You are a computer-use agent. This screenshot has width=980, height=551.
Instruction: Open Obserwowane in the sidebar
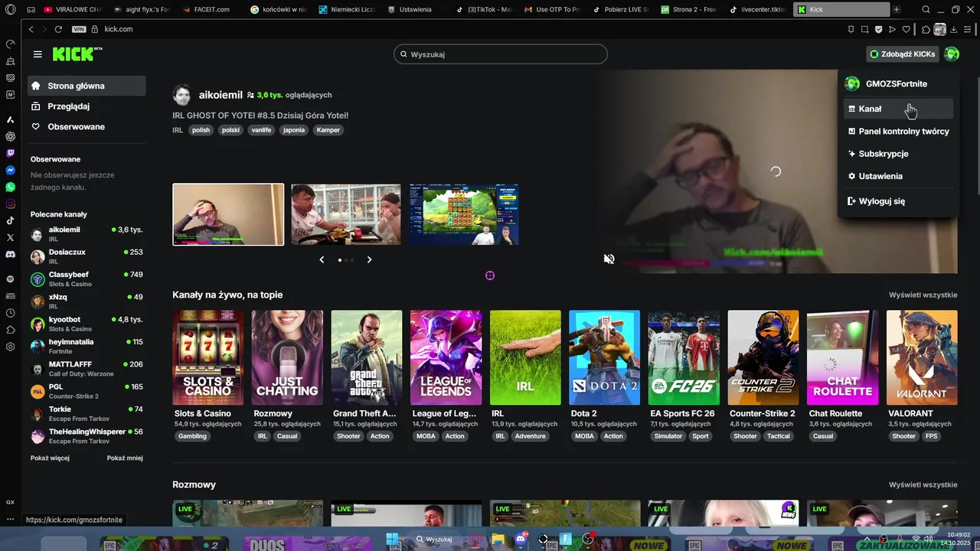[x=87, y=127]
